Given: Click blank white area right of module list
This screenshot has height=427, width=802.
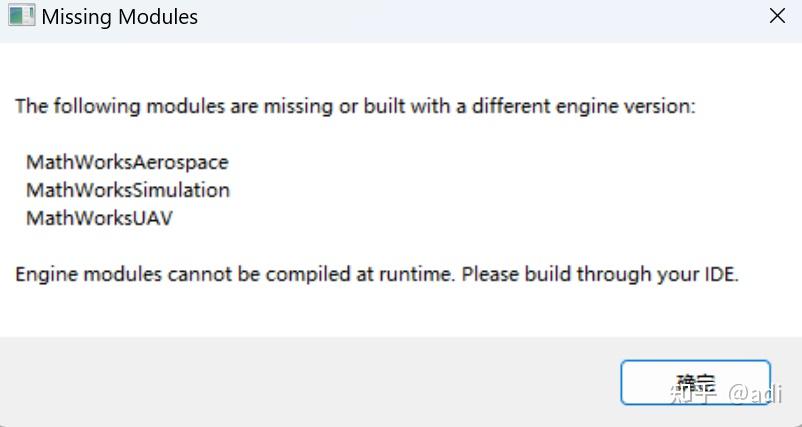Looking at the screenshot, I should click(500, 190).
